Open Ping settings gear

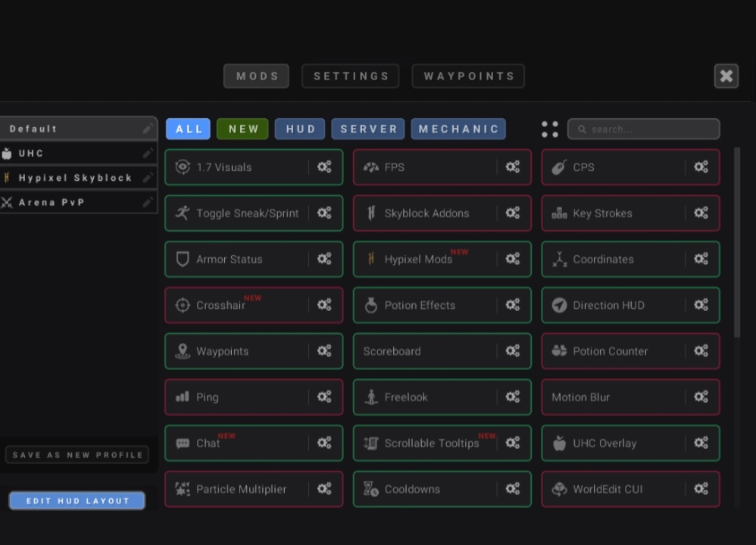324,397
